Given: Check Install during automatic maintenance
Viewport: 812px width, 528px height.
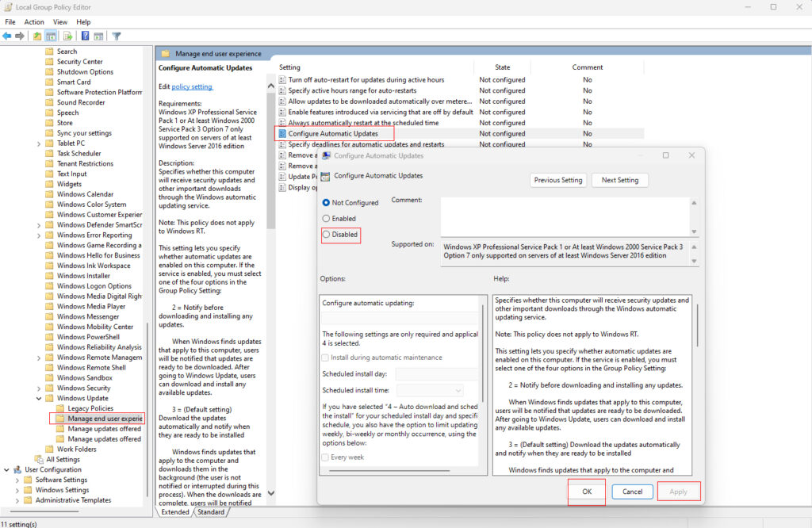Looking at the screenshot, I should tap(324, 357).
